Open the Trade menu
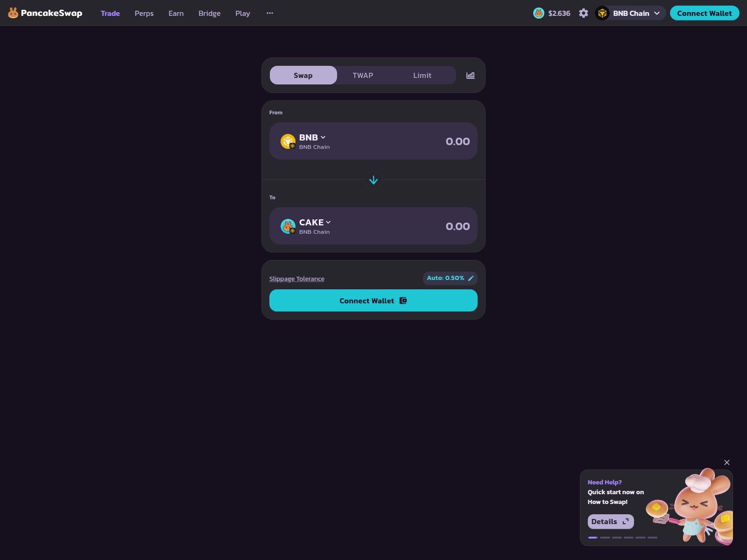 [x=110, y=13]
